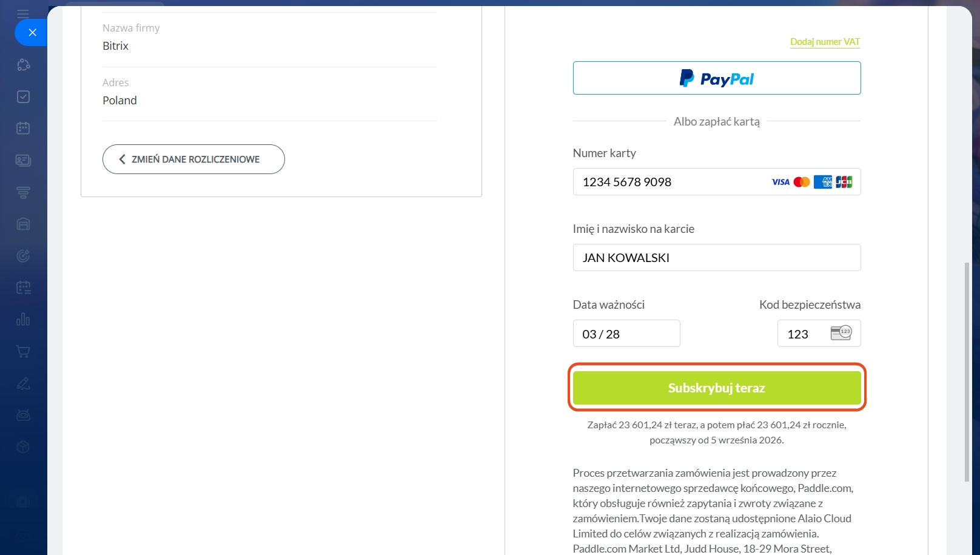Open the e-signature pen icon in sidebar

click(23, 383)
